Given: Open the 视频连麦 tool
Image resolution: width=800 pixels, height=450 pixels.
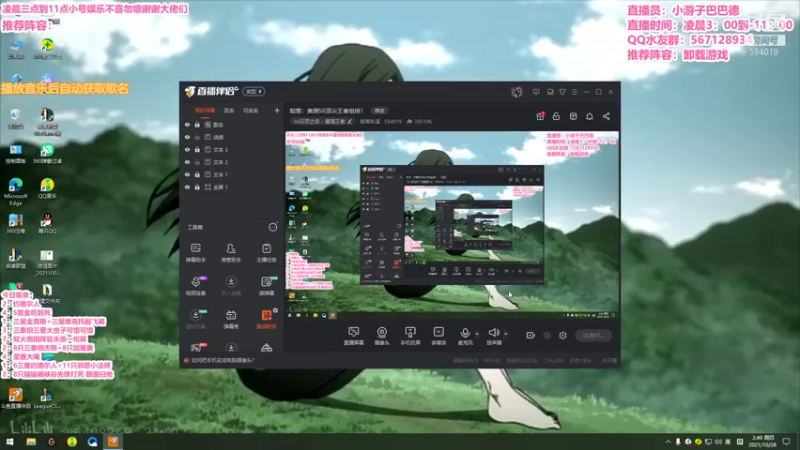Looking at the screenshot, I should coord(195,286).
